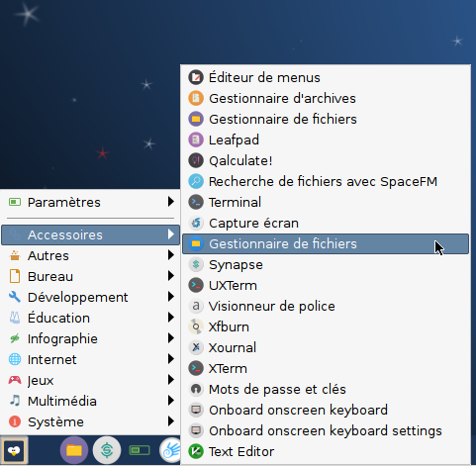The width and height of the screenshot is (476, 466).
Task: Click the XTerm icon
Action: point(196,368)
